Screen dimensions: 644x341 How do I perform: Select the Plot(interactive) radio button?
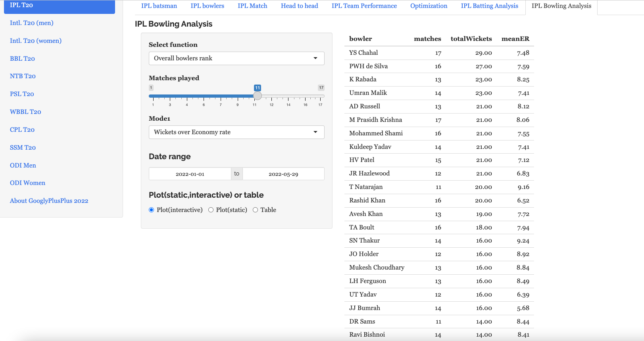152,210
